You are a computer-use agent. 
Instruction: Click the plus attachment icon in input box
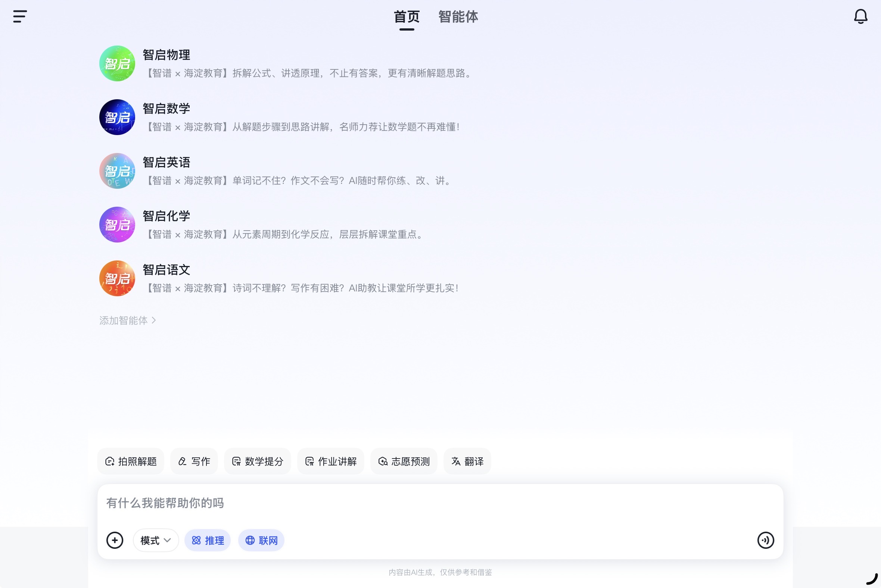click(115, 540)
